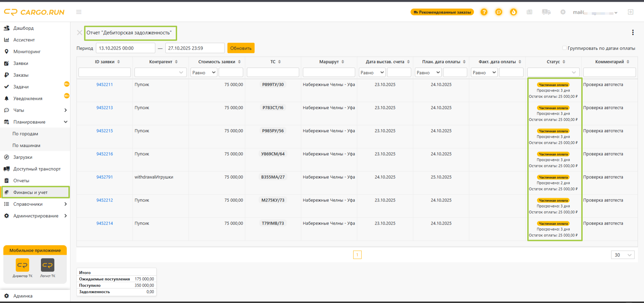The height and width of the screenshot is (303, 644).
Task: Open the help question mark icon
Action: coord(484,12)
